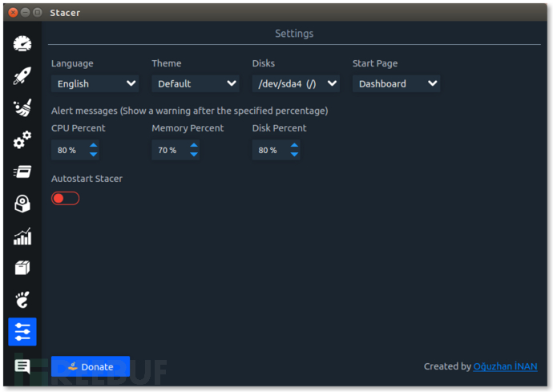This screenshot has height=392, width=553.
Task: Open APT Repository Manager box page
Action: click(x=22, y=268)
